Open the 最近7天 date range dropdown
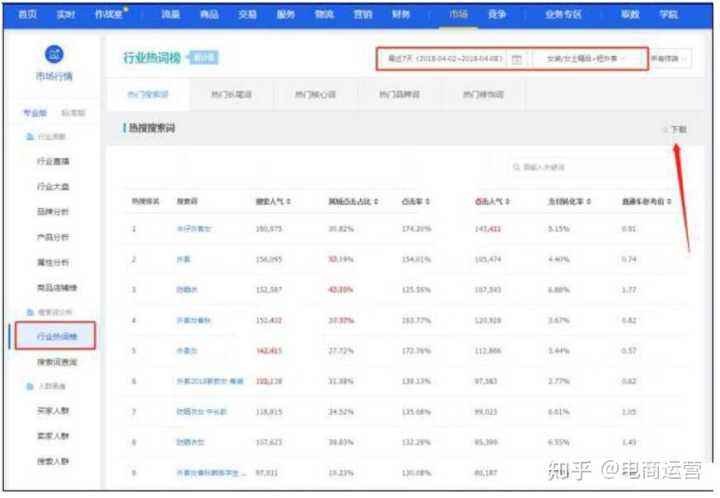Screen dimensions: 720x498 pos(445,59)
